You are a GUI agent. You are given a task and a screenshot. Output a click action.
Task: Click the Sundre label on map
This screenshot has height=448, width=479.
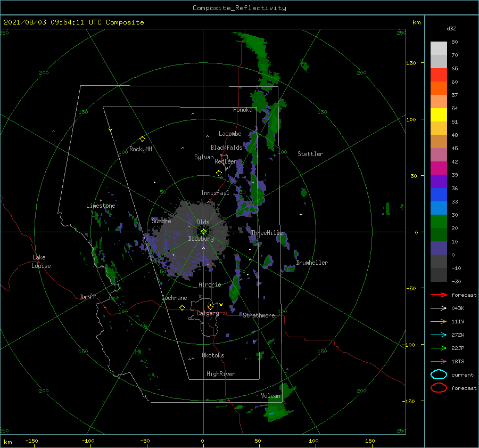161,221
